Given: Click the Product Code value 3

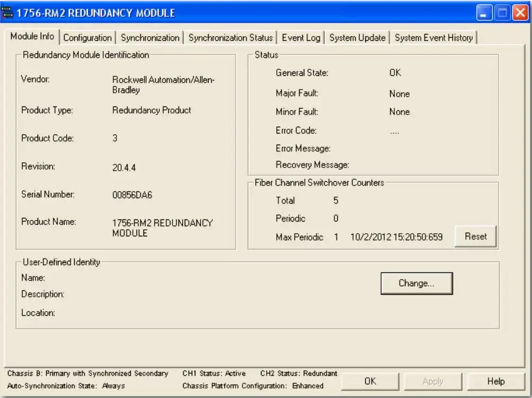Looking at the screenshot, I should 115,138.
